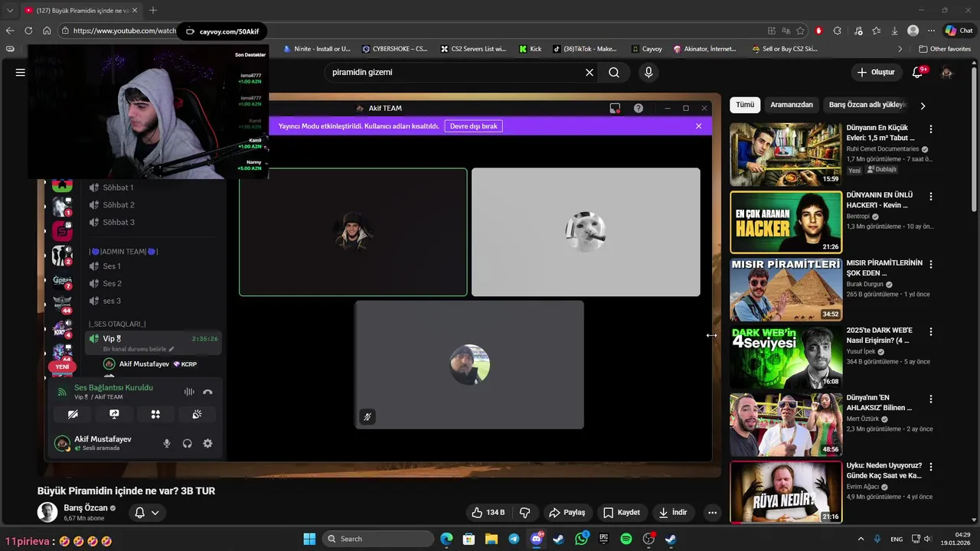Open Discord help question mark icon
The image size is (980, 551).
[639, 108]
